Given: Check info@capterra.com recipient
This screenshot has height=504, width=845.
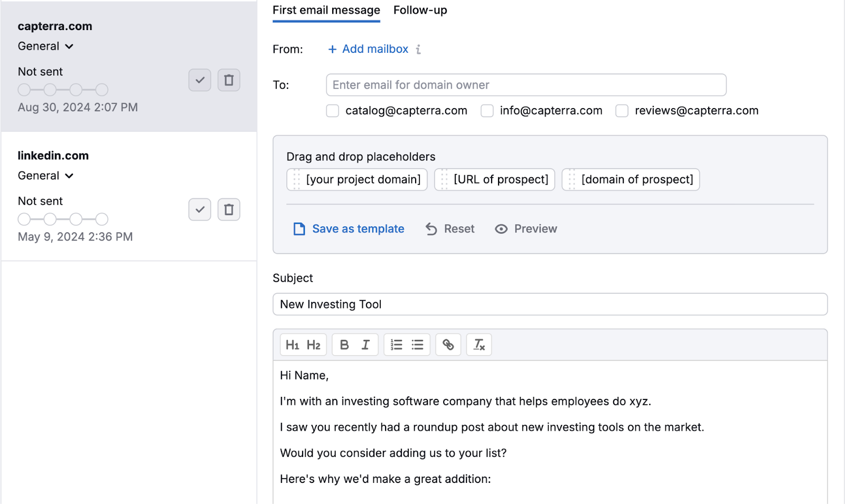Looking at the screenshot, I should tap(487, 111).
